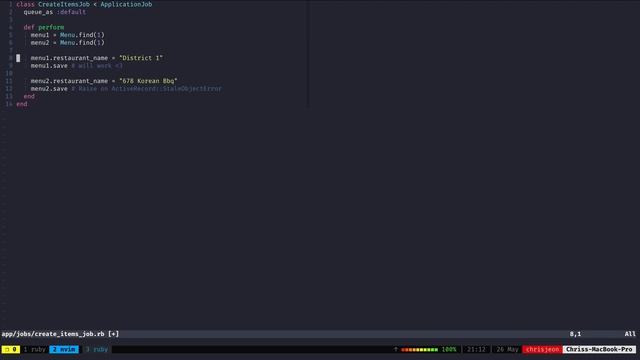Click the Chriss-MacBook-Pro hostname segment

pyautogui.click(x=599, y=349)
